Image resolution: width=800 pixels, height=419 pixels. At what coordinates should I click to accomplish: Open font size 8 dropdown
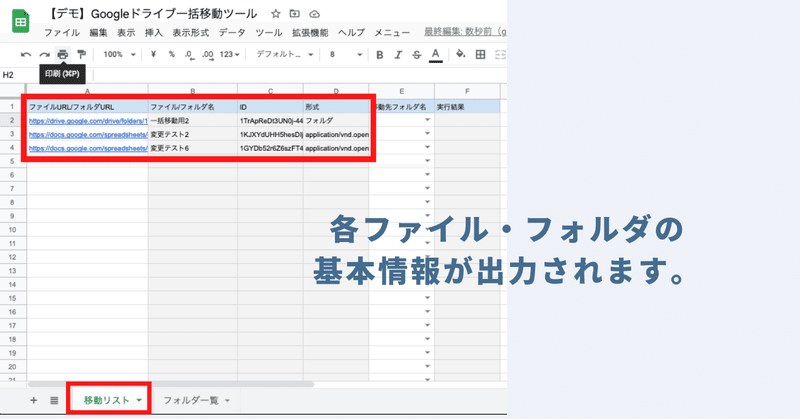click(x=345, y=54)
